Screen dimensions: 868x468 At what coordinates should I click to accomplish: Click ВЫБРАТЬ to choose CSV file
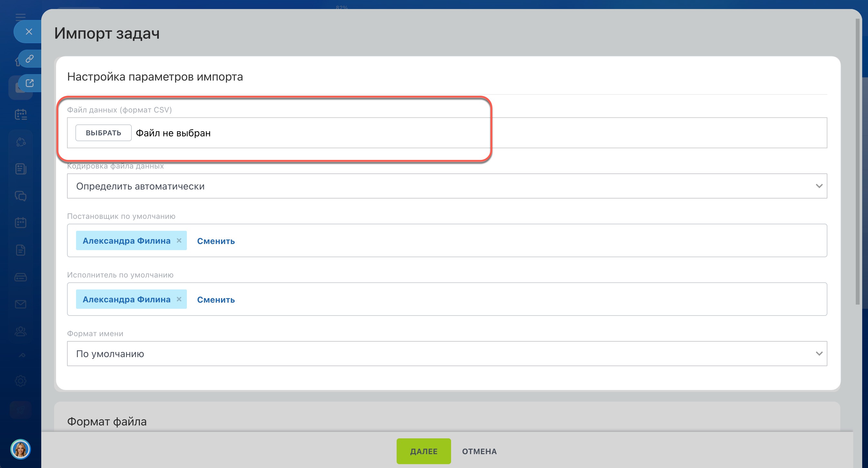point(103,133)
